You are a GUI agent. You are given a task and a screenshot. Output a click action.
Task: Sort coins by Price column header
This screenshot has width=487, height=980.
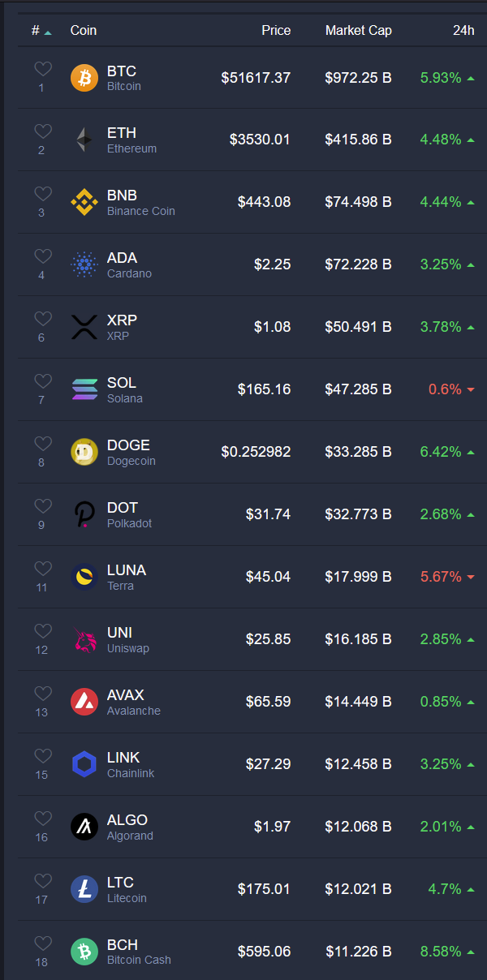pyautogui.click(x=276, y=30)
